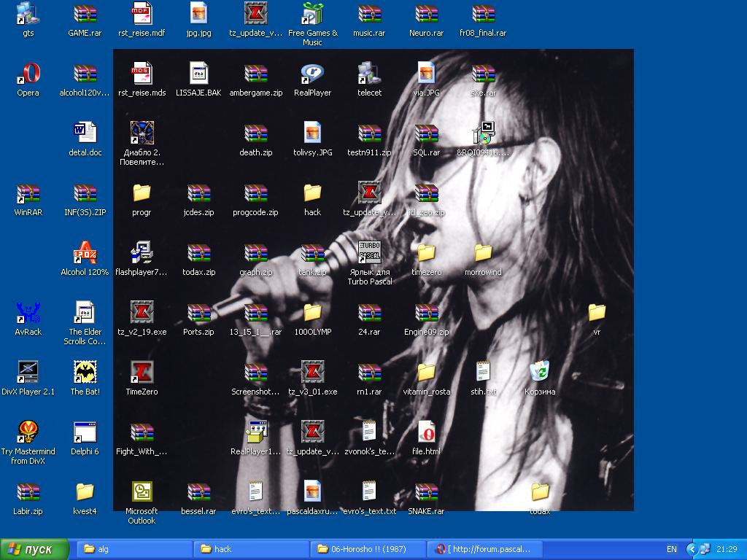This screenshot has height=560, width=747.
Task: Launch the TimeZero game icon
Action: coord(142,373)
